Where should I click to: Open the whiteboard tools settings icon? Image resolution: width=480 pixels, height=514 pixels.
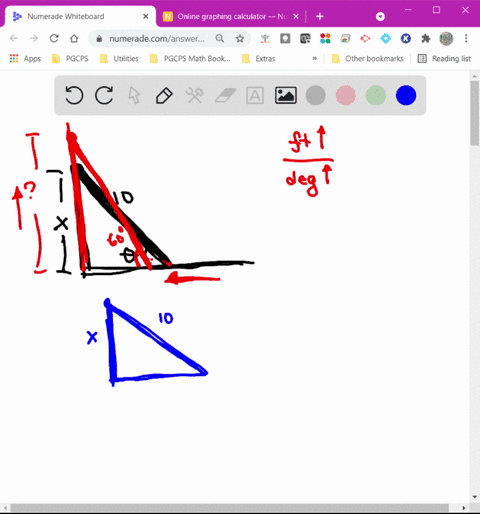(x=194, y=95)
